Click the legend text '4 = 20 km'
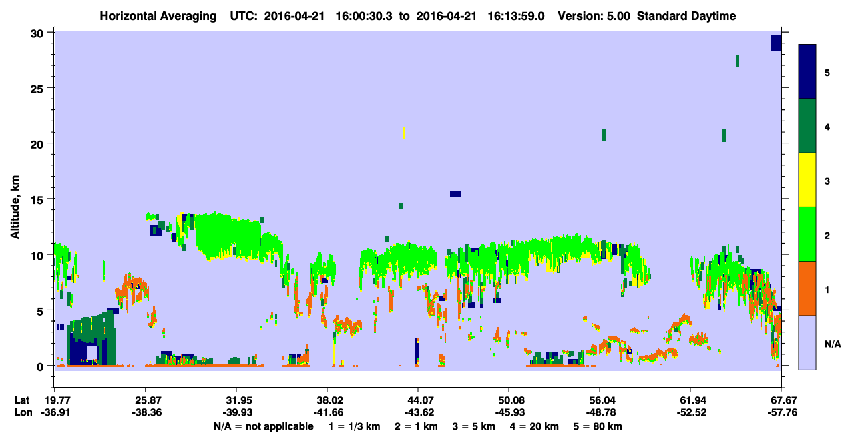Image resolution: width=868 pixels, height=445 pixels. coord(533,426)
